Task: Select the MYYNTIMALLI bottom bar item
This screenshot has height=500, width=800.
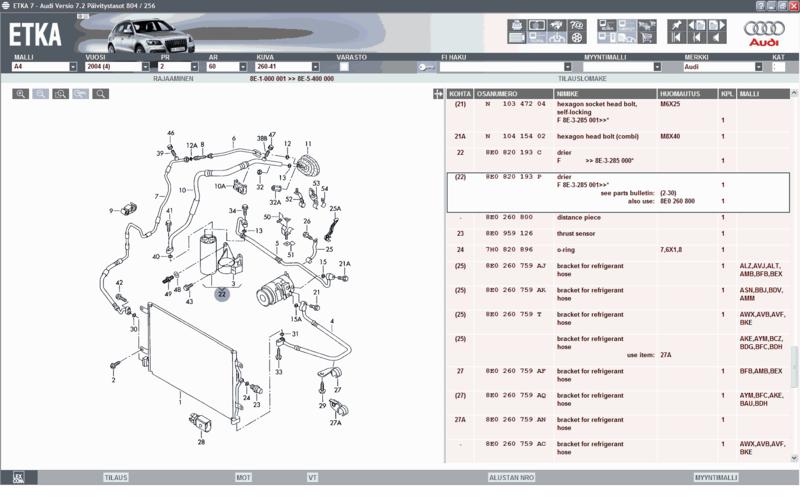Action: (x=716, y=478)
